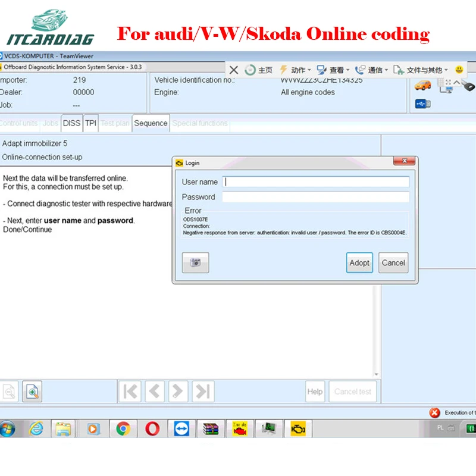Click the screenshot camera button in Login dialog
This screenshot has width=476, height=476.
195,262
